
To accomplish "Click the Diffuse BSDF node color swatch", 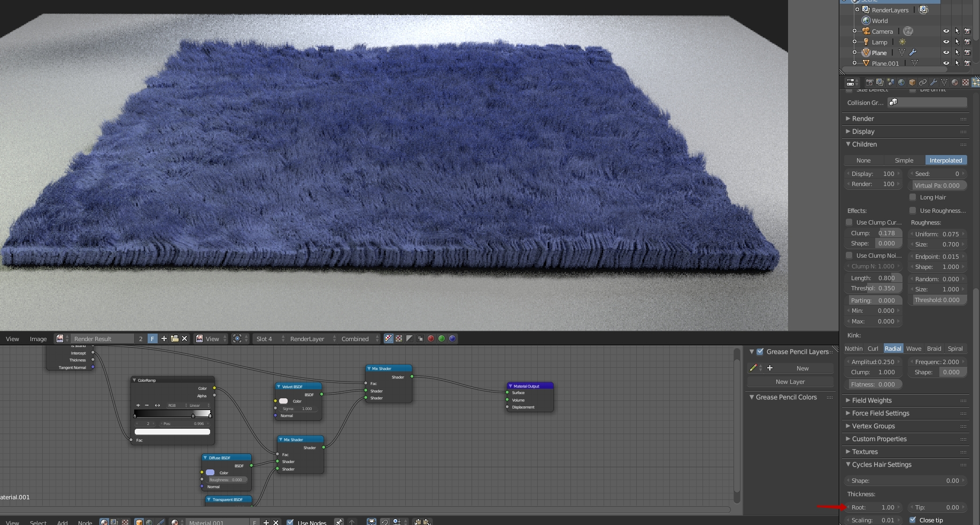I will coord(210,473).
